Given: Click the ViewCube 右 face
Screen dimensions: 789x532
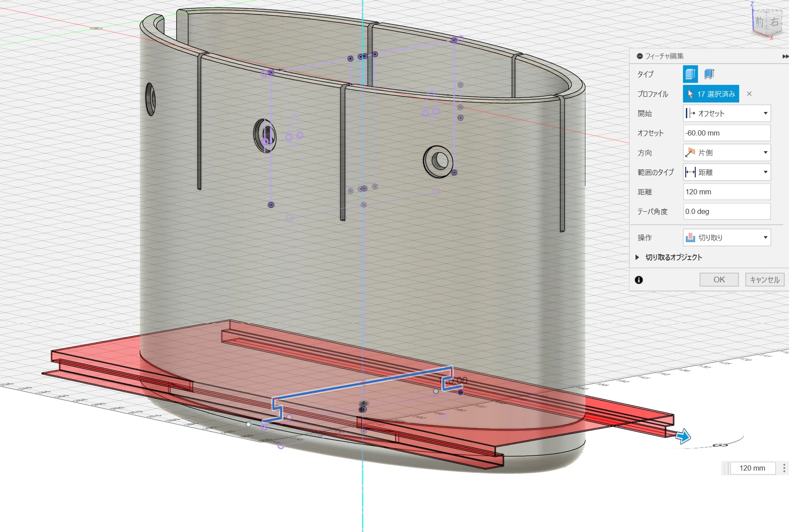Looking at the screenshot, I should (x=774, y=22).
